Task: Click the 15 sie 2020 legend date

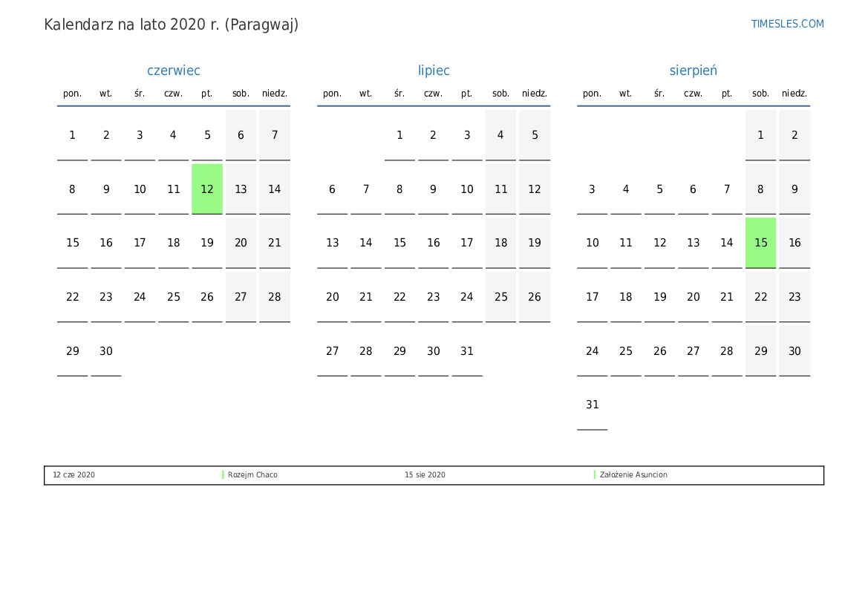Action: pyautogui.click(x=425, y=475)
